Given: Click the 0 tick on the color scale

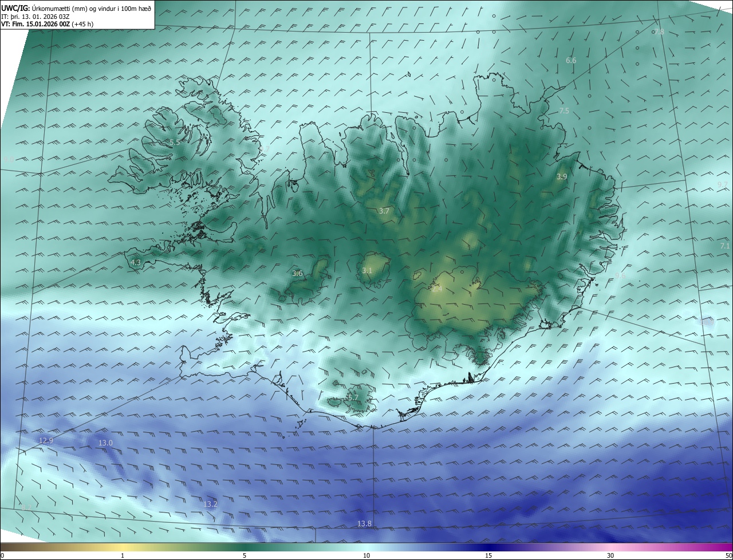Looking at the screenshot, I should (2, 556).
